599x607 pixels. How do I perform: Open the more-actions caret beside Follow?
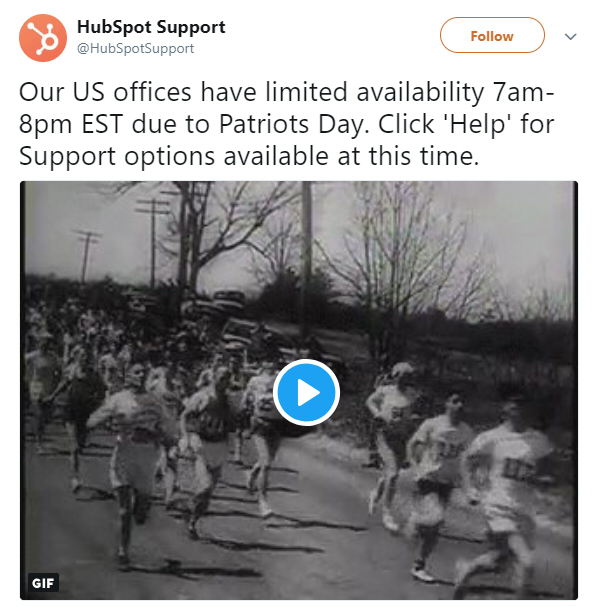coord(570,36)
